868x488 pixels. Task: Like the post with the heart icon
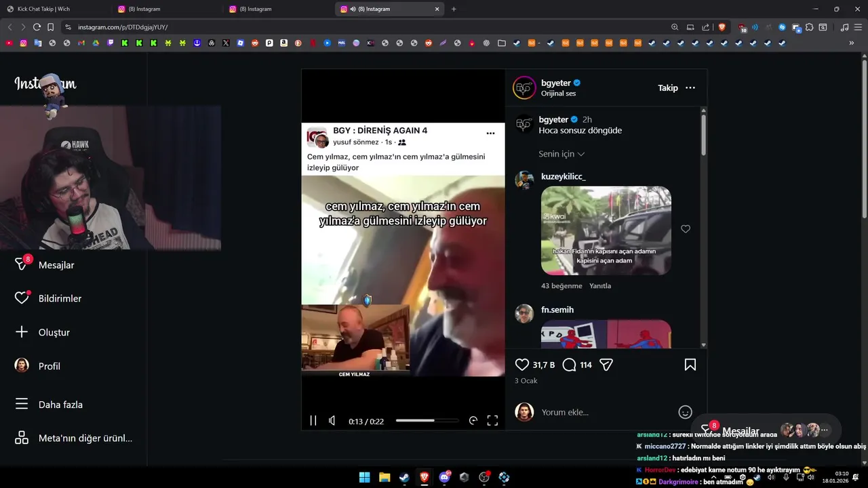pos(521,365)
